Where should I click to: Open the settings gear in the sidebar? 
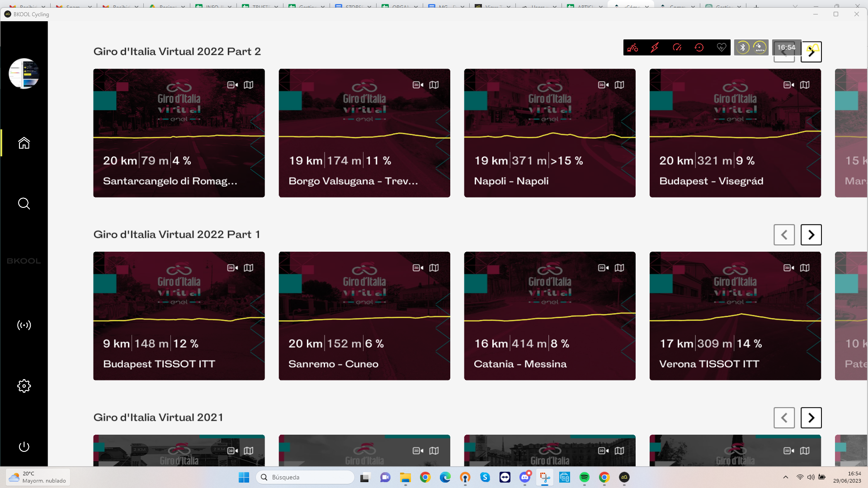[x=24, y=386]
